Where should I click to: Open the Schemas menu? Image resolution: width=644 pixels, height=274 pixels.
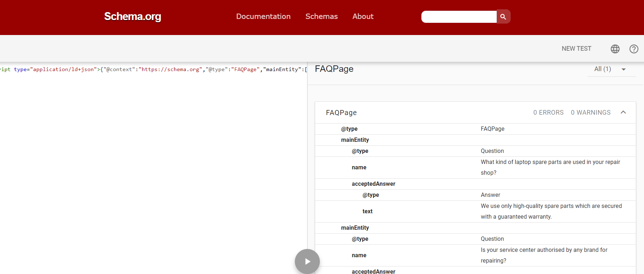click(x=322, y=16)
